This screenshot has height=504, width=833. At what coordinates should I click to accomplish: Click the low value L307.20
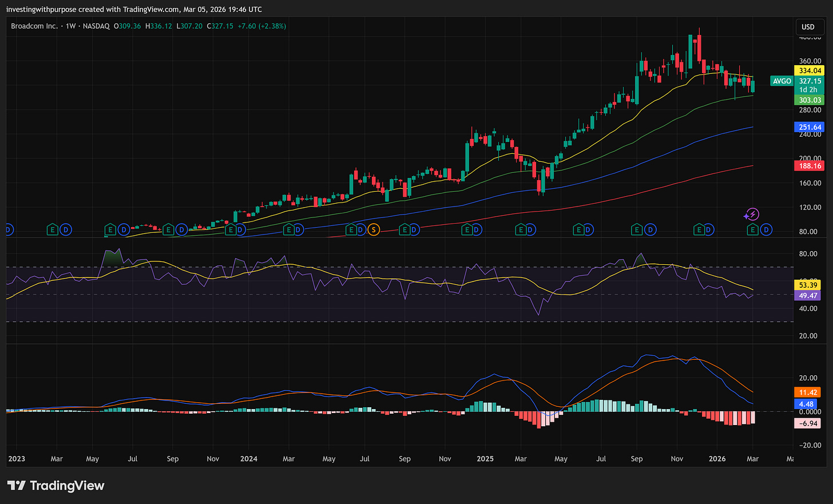[189, 26]
